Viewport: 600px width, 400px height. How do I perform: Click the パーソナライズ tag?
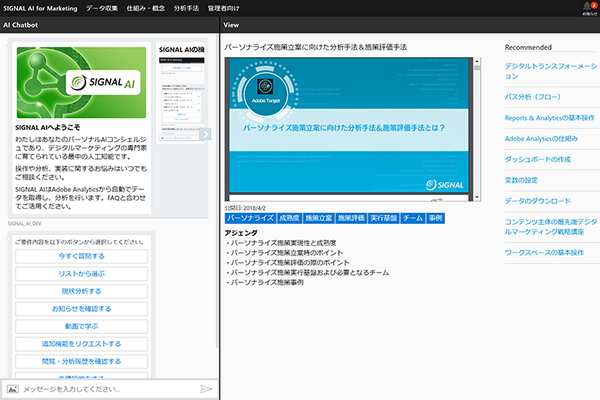click(x=250, y=217)
